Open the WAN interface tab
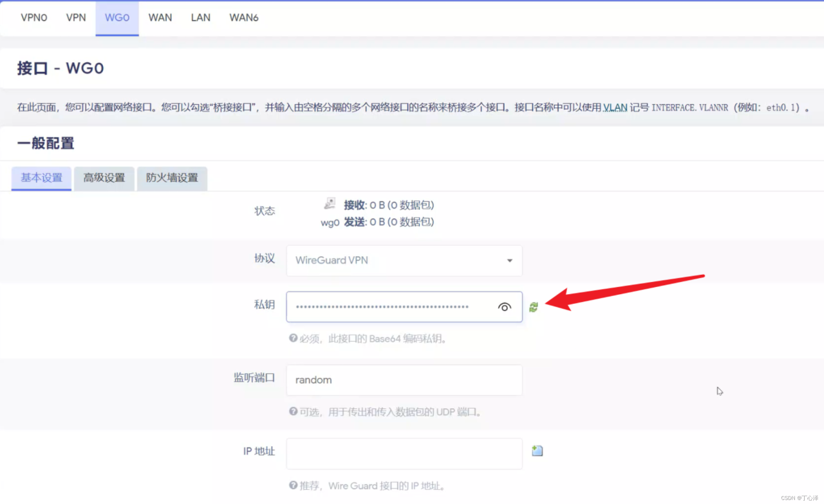824x504 pixels. pyautogui.click(x=160, y=17)
